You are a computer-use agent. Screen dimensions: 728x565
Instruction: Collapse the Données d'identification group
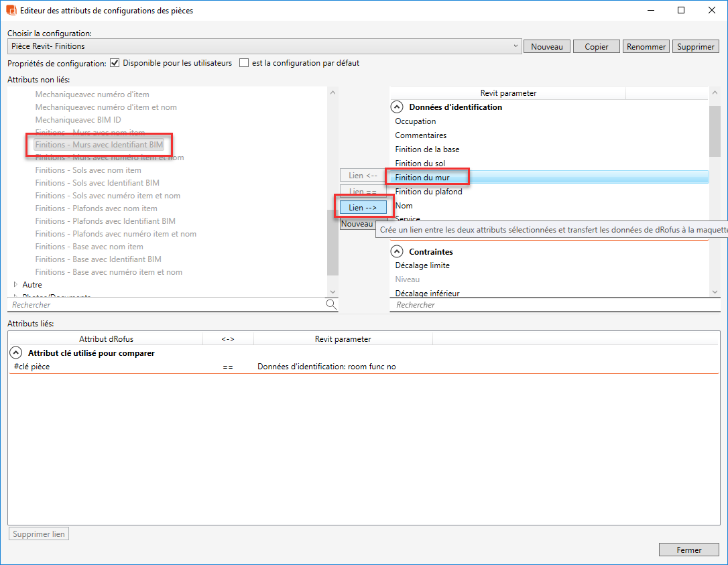[398, 107]
